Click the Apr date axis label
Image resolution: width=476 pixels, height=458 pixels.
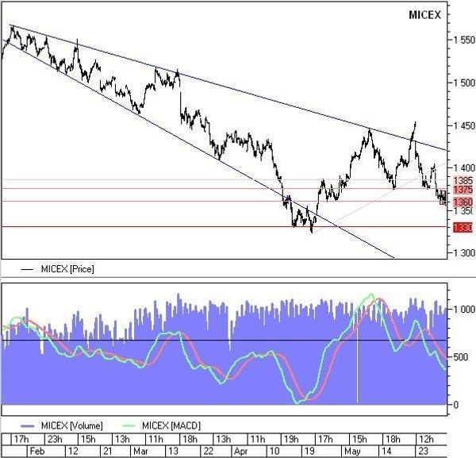point(241,451)
